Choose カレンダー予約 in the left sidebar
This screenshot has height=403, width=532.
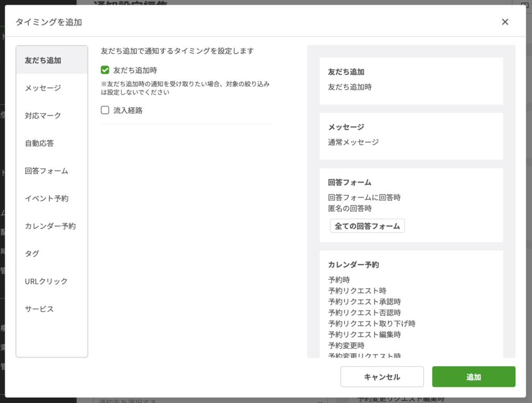51,226
